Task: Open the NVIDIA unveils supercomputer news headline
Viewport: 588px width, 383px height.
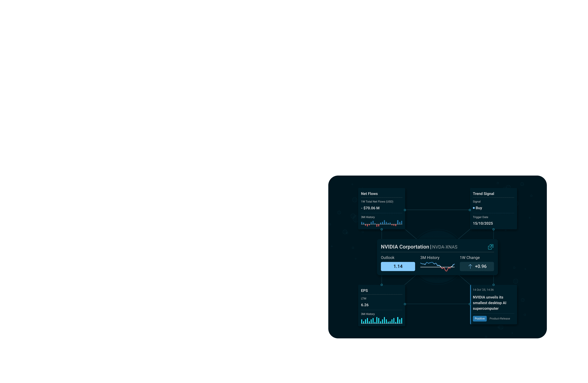Action: click(489, 303)
